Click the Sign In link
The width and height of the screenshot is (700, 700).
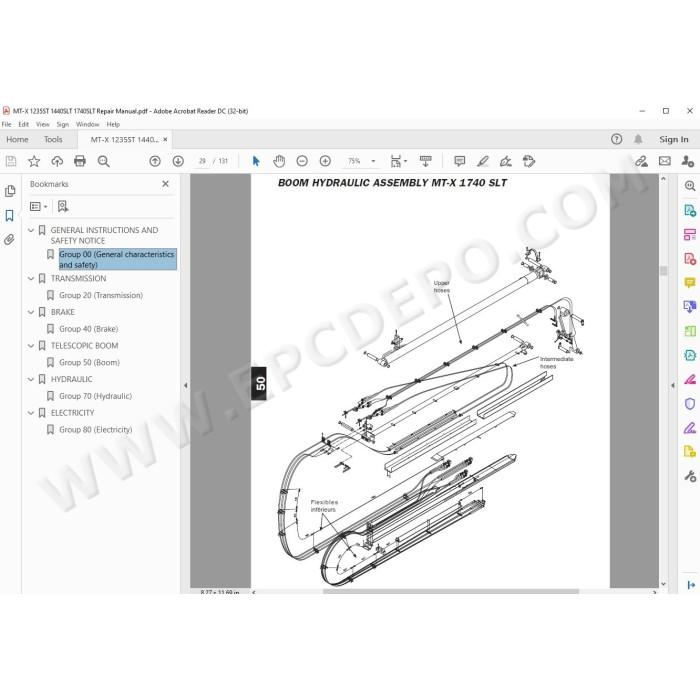tap(674, 139)
